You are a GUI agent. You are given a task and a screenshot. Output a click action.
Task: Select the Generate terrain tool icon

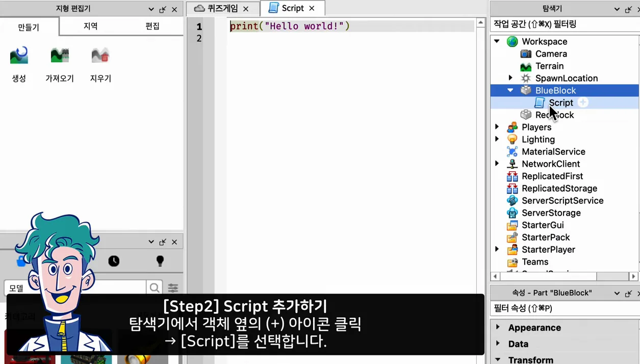coord(19,55)
